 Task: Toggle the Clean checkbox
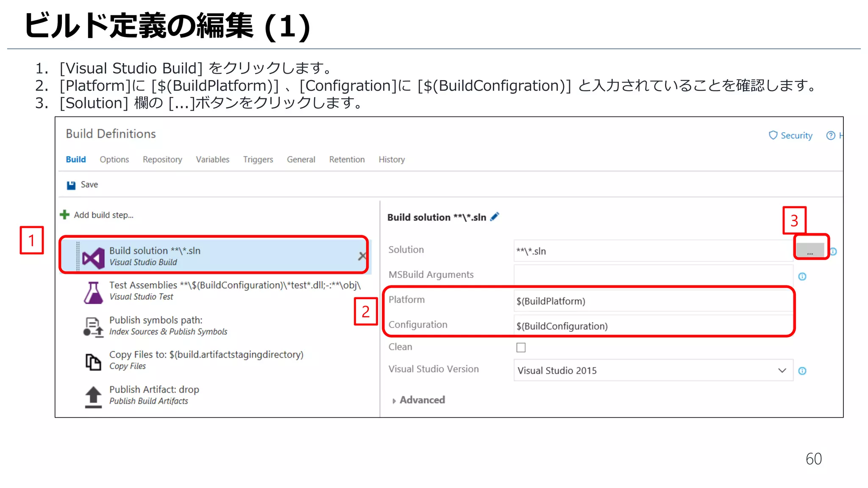[x=521, y=347]
